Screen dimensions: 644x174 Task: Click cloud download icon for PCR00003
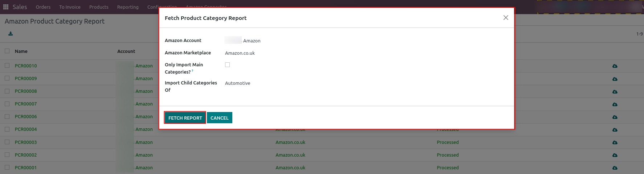coord(615,142)
